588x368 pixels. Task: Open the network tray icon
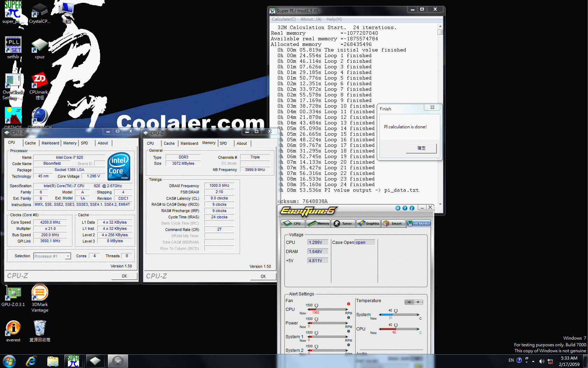tap(550, 361)
